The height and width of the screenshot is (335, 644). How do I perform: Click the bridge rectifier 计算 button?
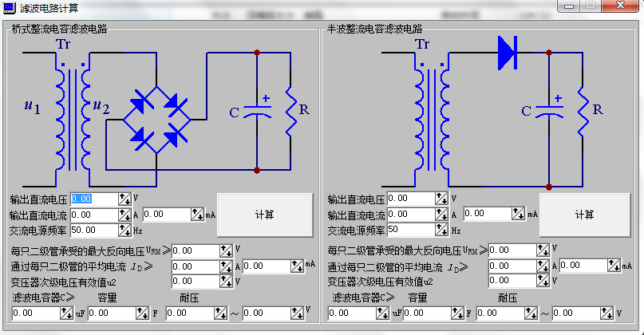click(265, 215)
